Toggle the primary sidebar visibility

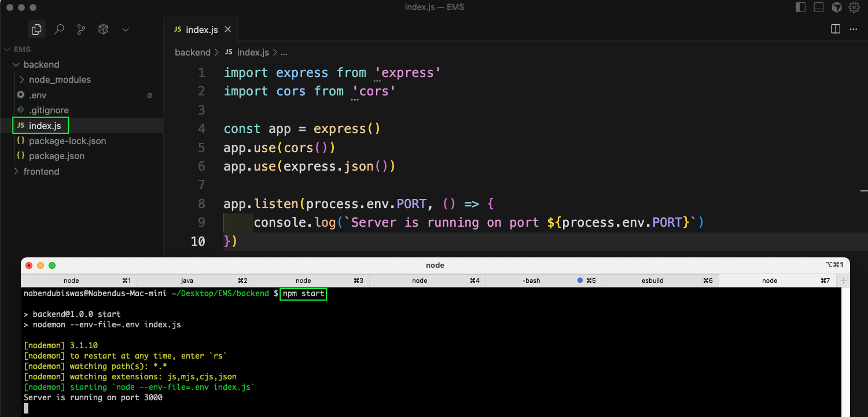[801, 7]
